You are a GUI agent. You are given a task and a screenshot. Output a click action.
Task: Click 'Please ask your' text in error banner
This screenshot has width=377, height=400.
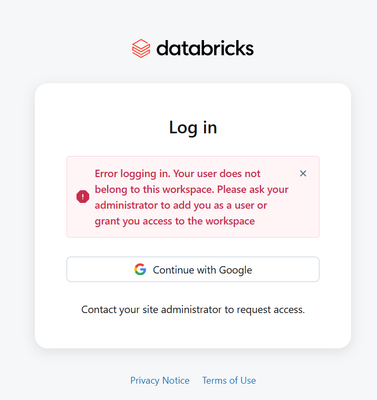[x=253, y=190]
